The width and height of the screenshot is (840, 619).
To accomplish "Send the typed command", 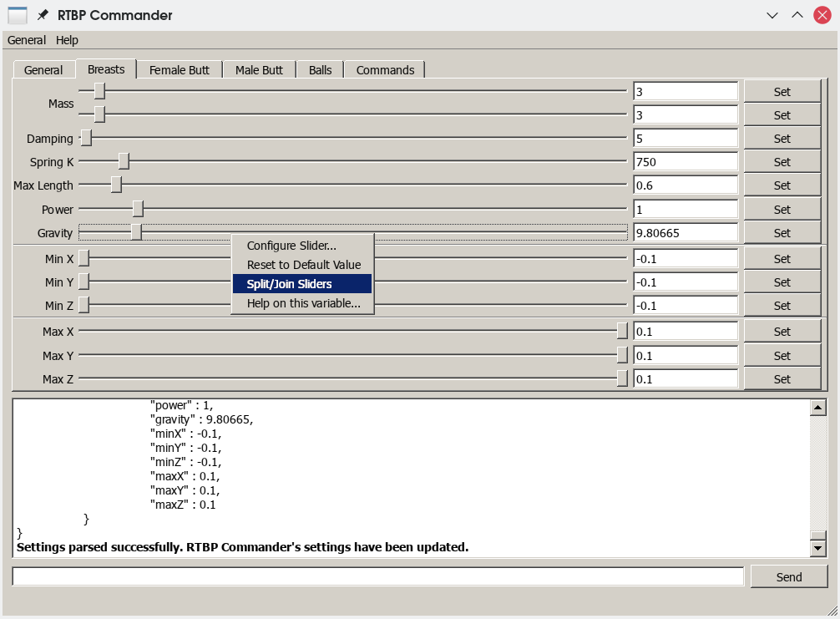I will pyautogui.click(x=789, y=577).
